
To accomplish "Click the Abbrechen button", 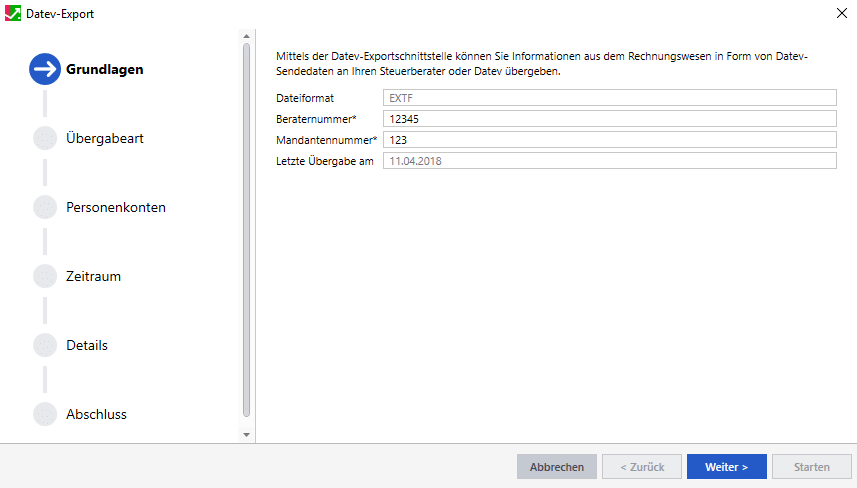I will tap(557, 467).
